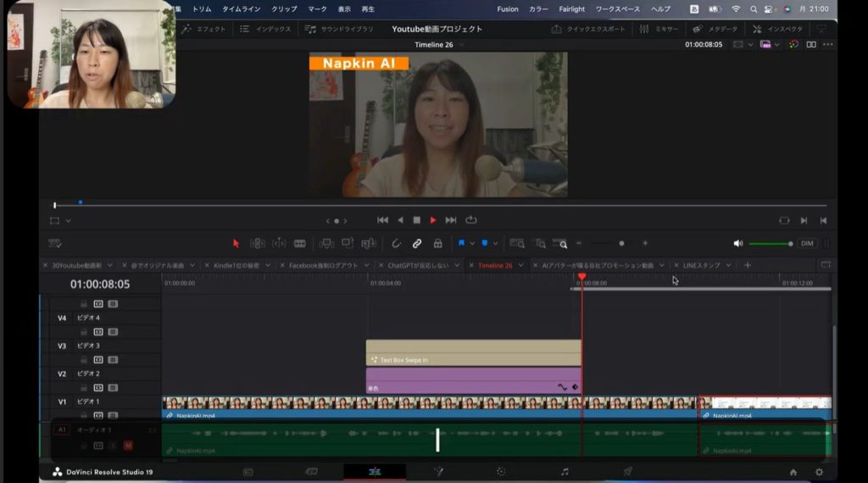This screenshot has height=483, width=868.
Task: Enable Loop playback icon
Action: [471, 220]
